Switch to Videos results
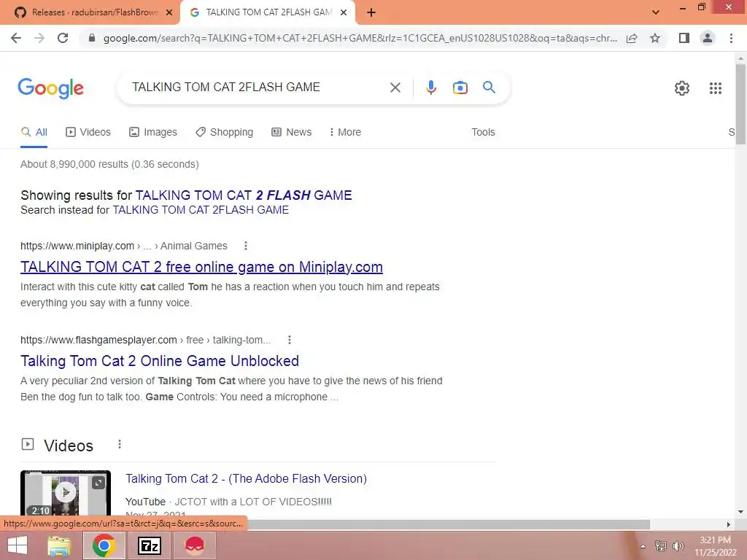This screenshot has width=747, height=560. (88, 133)
